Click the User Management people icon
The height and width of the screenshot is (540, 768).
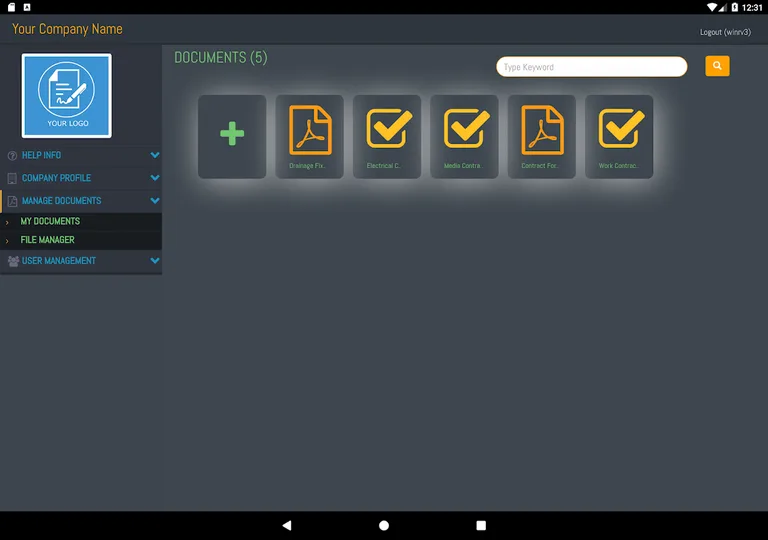click(x=13, y=261)
